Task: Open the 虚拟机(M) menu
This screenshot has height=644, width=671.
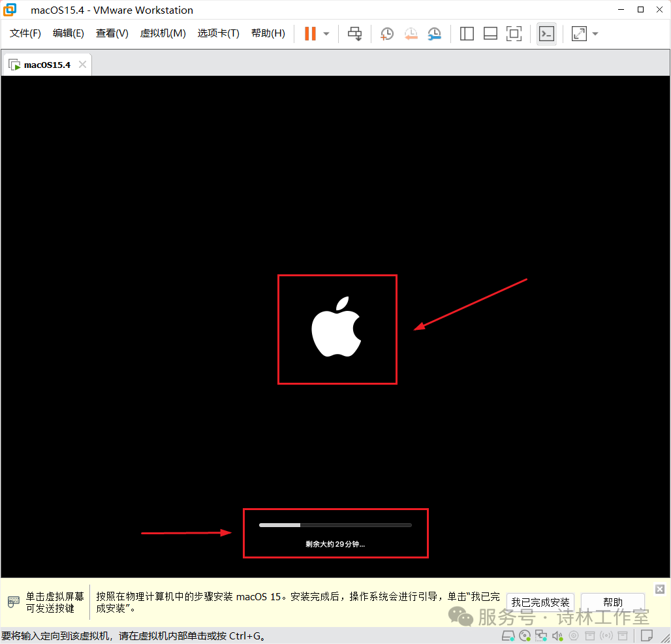Action: 163,33
